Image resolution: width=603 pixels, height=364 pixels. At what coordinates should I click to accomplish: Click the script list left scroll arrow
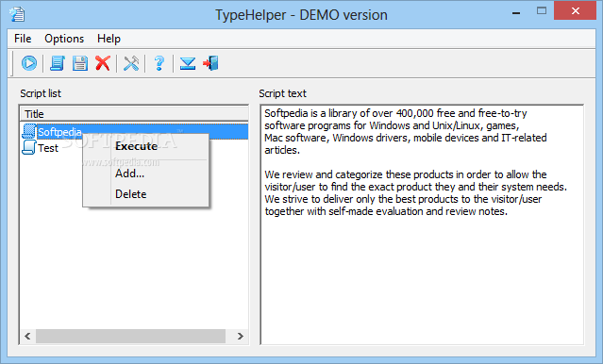point(27,337)
